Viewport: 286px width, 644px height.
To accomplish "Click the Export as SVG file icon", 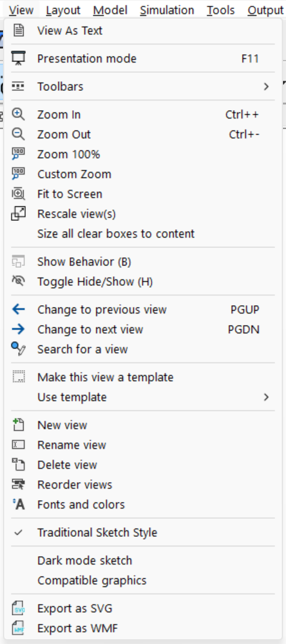I will pos(19,608).
